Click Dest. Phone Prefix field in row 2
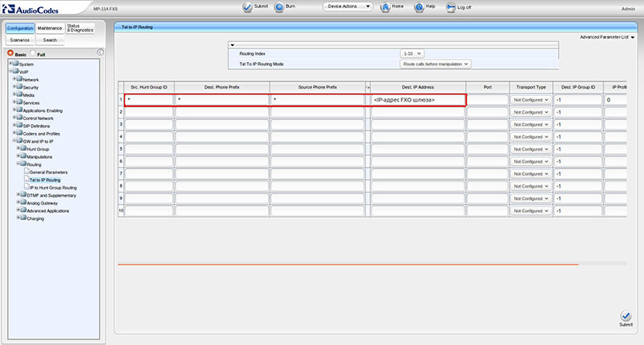 coord(222,112)
